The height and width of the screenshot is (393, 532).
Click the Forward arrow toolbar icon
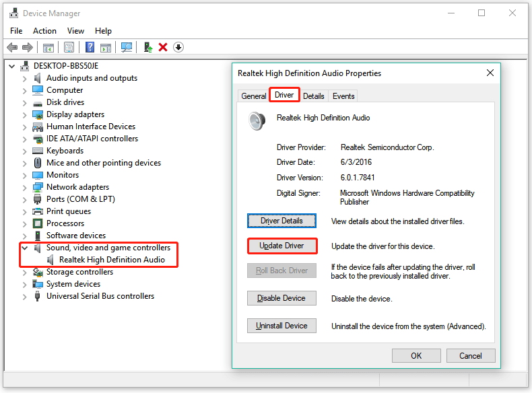(x=27, y=47)
